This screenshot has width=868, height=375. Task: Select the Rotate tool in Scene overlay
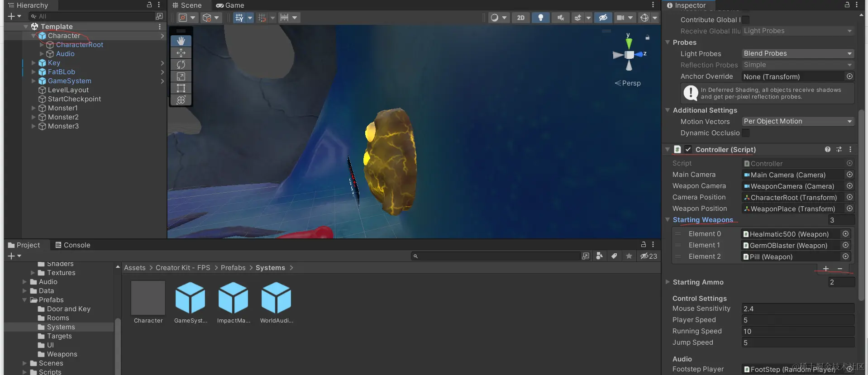point(181,65)
